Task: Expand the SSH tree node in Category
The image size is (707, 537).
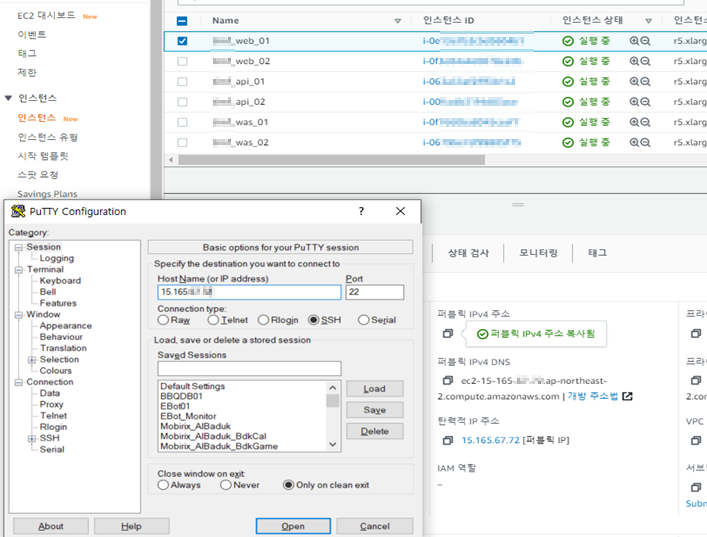Action: point(31,438)
